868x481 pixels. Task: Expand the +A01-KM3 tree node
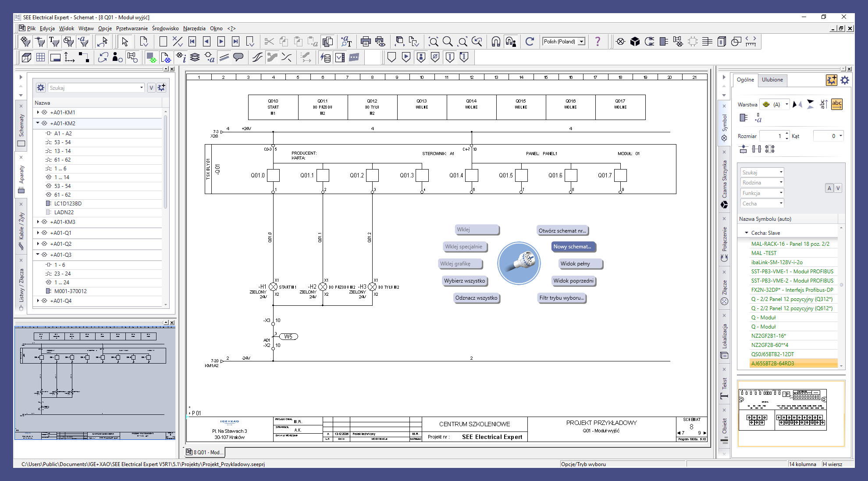pos(38,222)
